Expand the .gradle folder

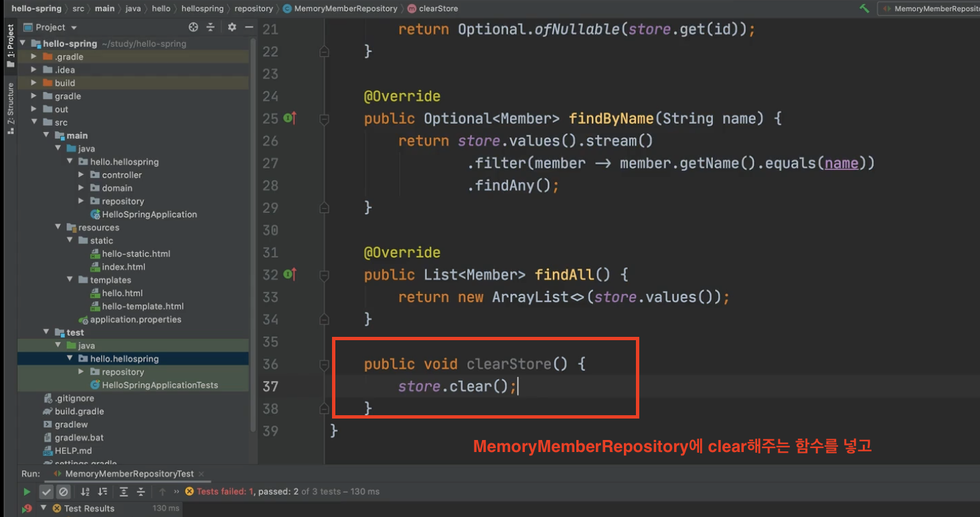pos(34,56)
